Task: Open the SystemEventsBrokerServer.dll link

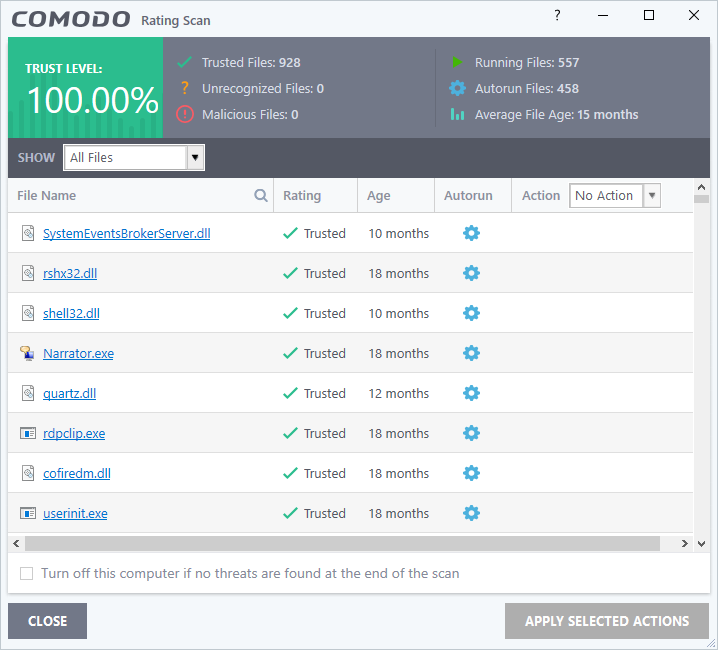Action: click(x=126, y=234)
